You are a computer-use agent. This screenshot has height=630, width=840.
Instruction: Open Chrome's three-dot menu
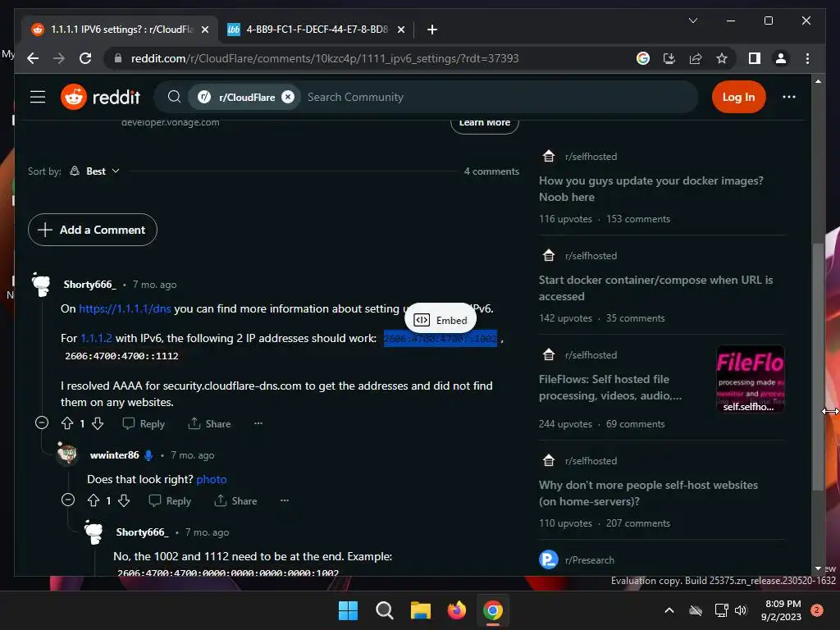(x=807, y=58)
